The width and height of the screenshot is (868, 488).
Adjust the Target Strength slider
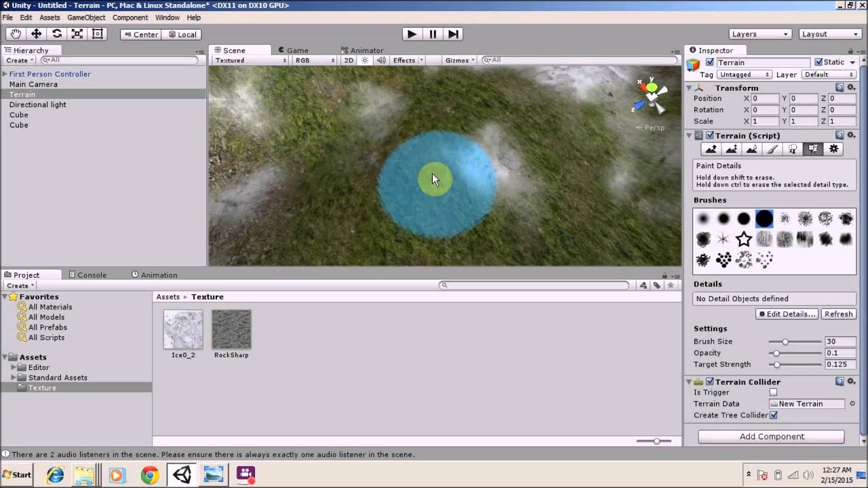point(795,365)
